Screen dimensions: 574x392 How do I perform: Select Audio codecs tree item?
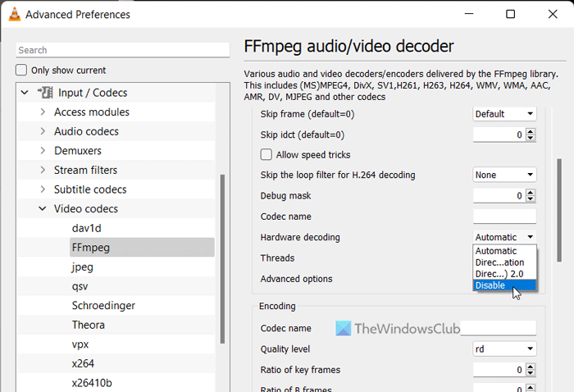point(86,131)
